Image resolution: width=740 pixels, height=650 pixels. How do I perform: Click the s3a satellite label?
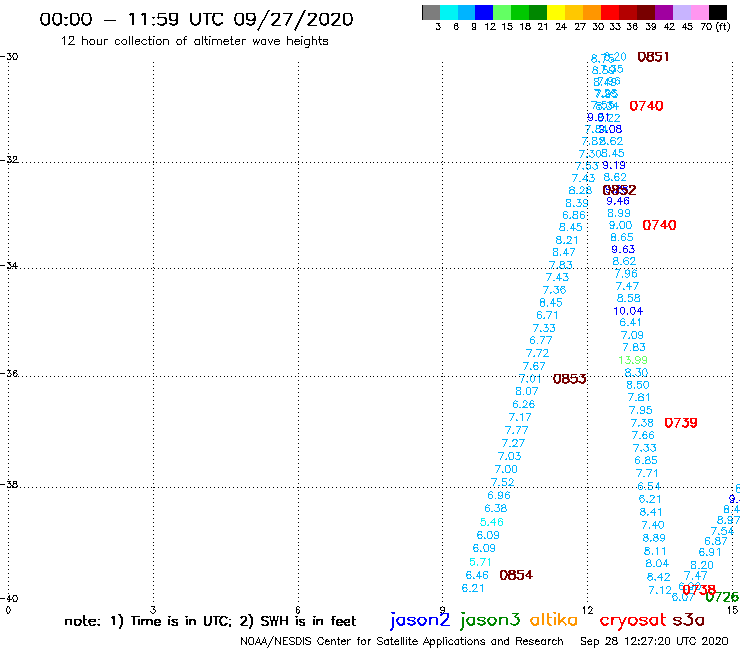688,620
